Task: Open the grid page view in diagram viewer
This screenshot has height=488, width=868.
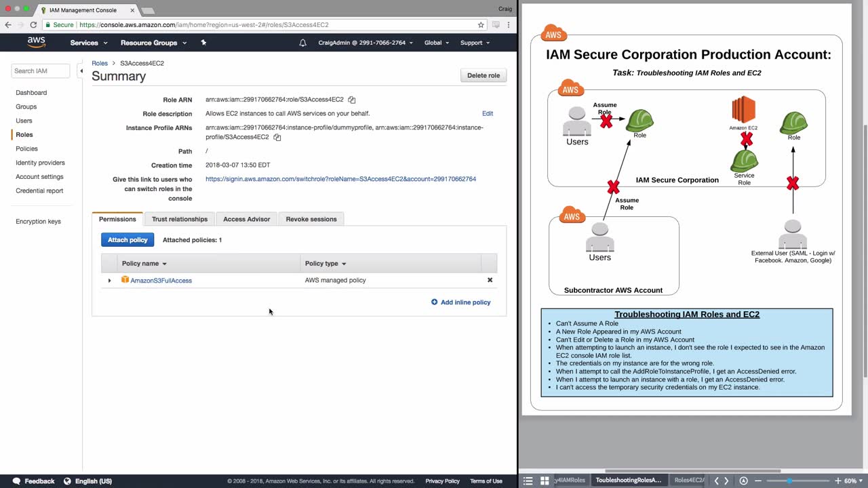Action: tap(544, 481)
